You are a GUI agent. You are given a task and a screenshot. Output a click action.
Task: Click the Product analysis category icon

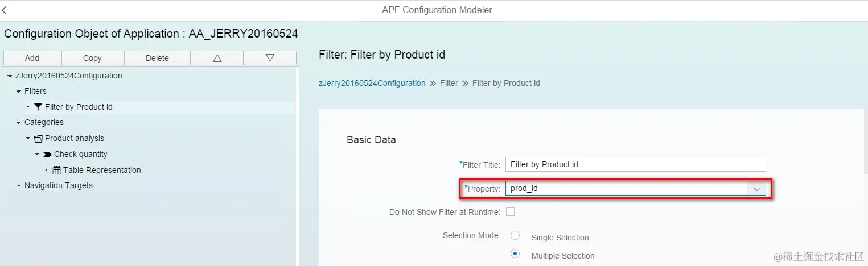coord(38,138)
